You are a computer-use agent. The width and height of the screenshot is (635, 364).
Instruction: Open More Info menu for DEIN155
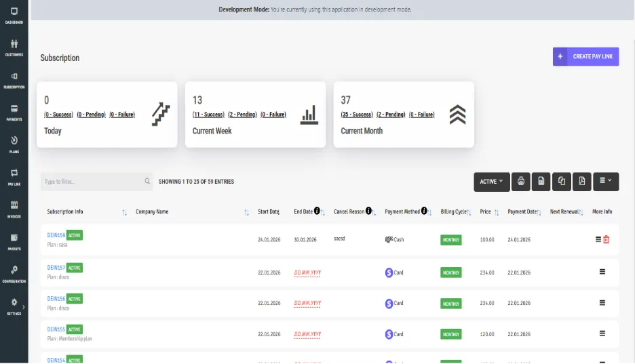point(602,333)
